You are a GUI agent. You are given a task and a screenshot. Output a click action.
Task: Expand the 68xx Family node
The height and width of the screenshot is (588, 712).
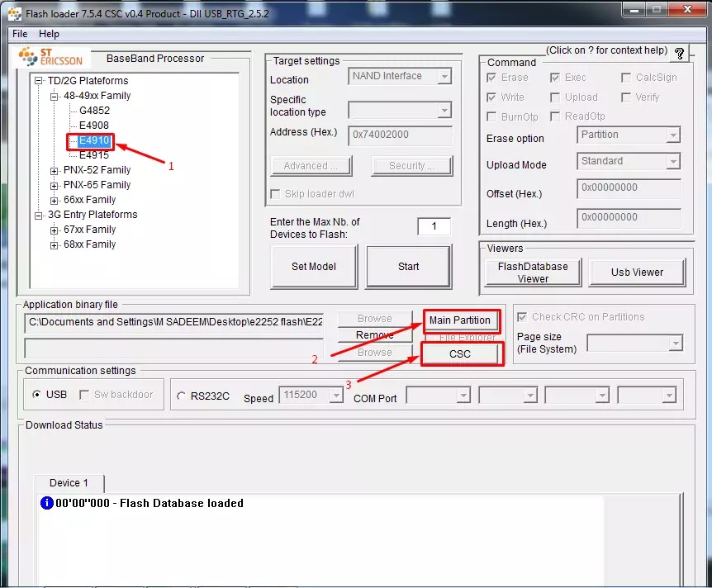[x=54, y=245]
